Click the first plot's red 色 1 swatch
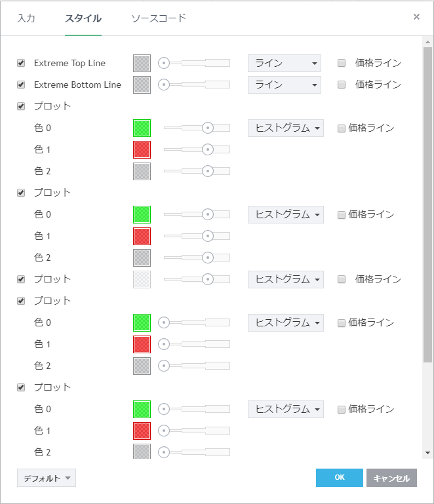Image resolution: width=434 pixels, height=504 pixels. coord(142,149)
